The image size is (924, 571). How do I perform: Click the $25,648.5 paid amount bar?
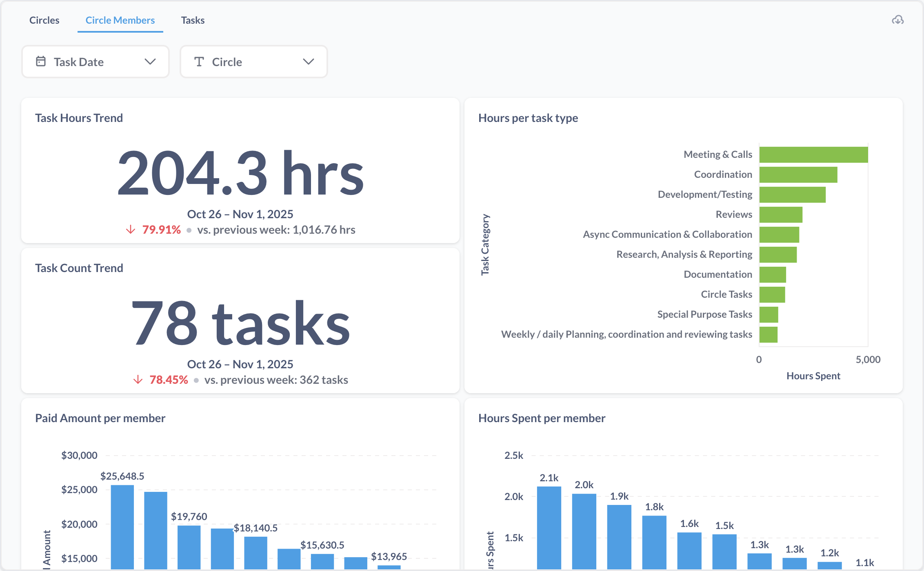[122, 527]
